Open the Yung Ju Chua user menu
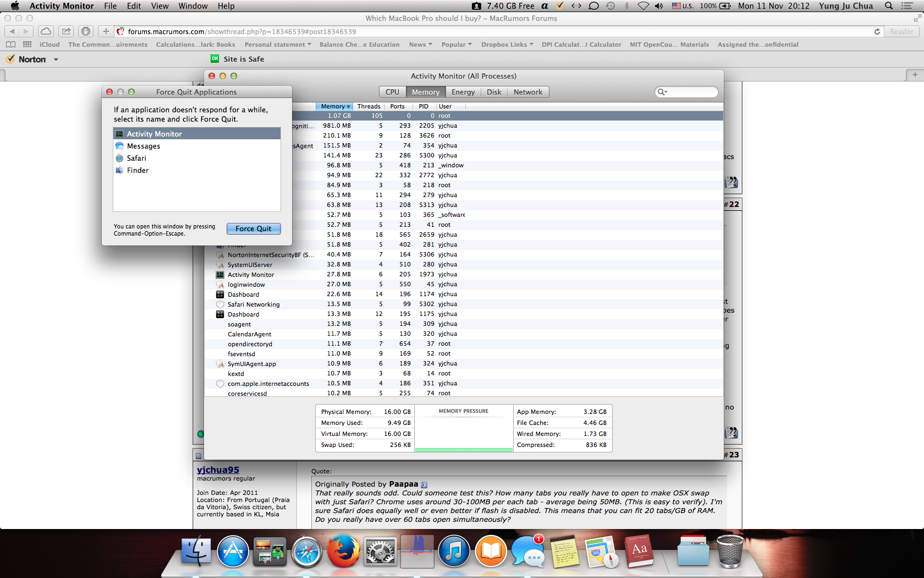924x578 pixels. [x=846, y=6]
